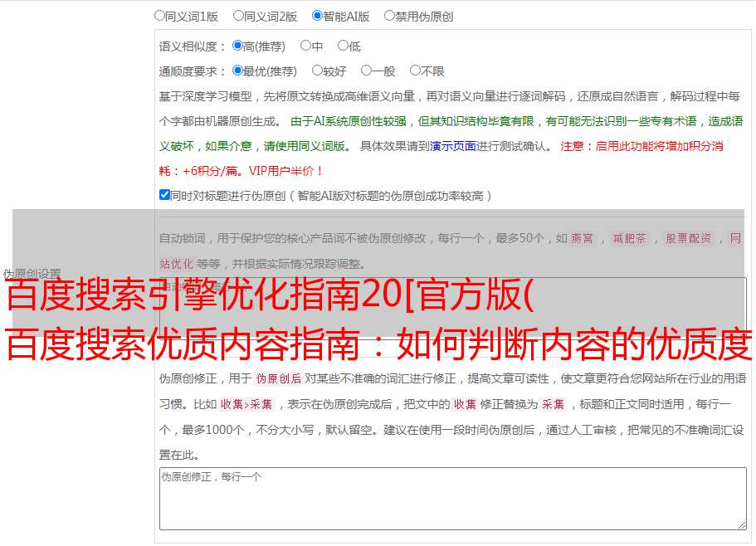
Task: Set 通顺度要求 to 最优(推荐)
Action: 237,71
